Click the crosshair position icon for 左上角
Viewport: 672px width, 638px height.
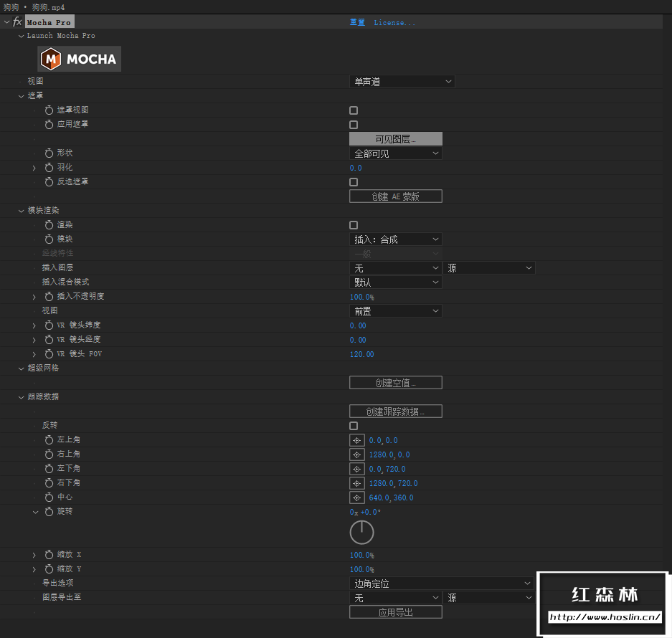[356, 439]
